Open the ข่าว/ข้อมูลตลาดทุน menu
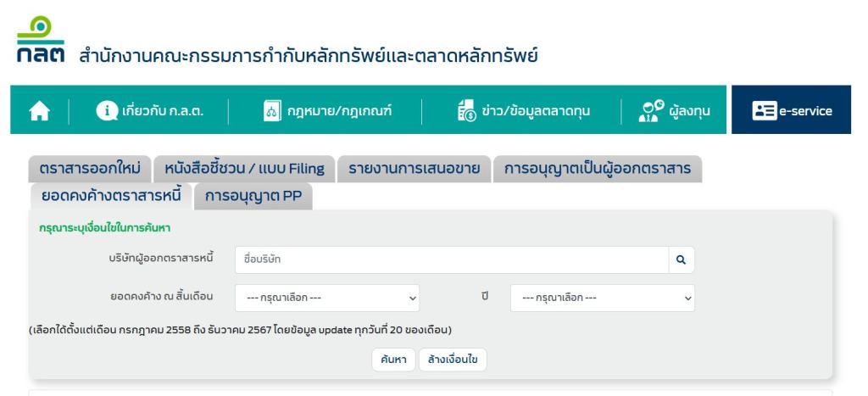Image resolution: width=868 pixels, height=396 pixels. click(x=535, y=110)
